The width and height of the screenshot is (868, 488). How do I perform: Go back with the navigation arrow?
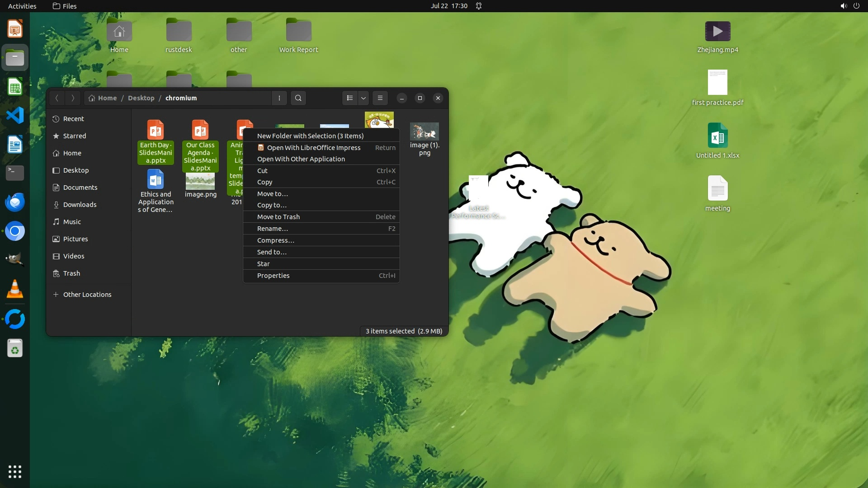[x=57, y=98]
